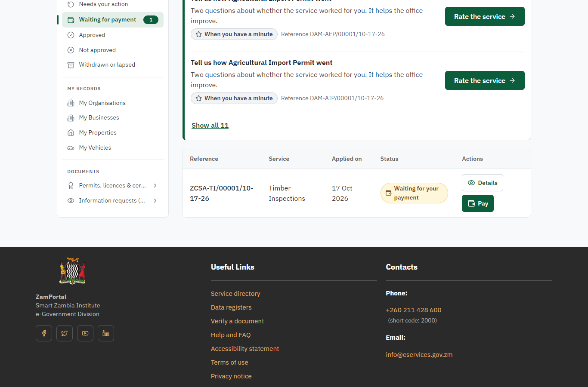Rate the Agricultural Import Permit service
This screenshot has width=588, height=387.
tap(485, 80)
